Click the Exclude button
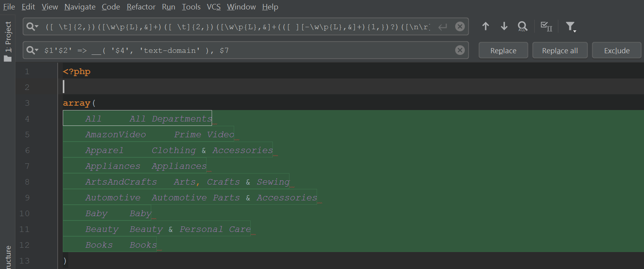This screenshot has height=269, width=644. [616, 50]
